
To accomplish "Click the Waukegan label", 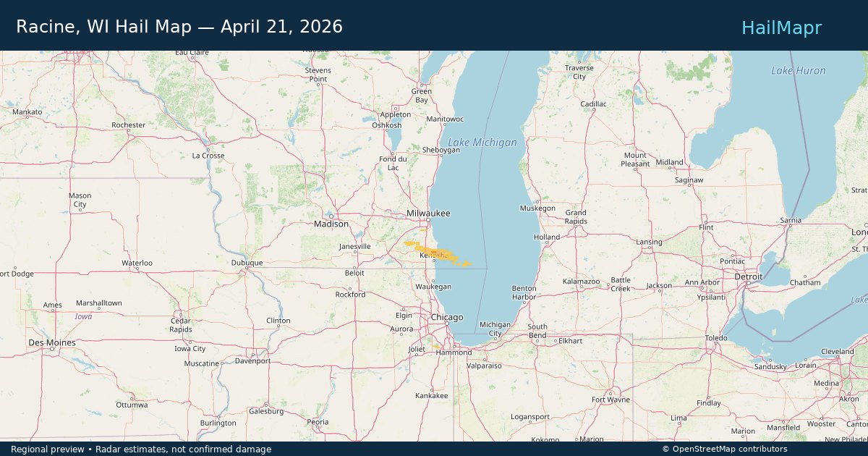I will click(x=433, y=287).
